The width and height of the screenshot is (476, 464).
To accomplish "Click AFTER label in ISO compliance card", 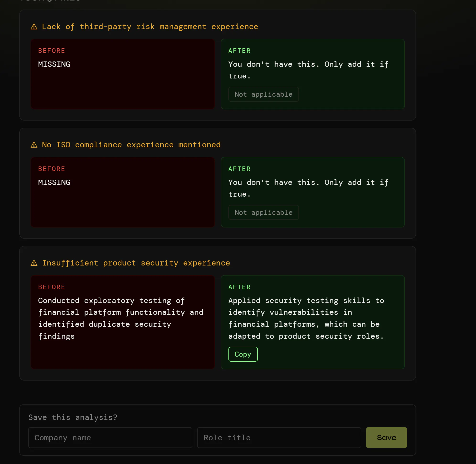I will [239, 169].
